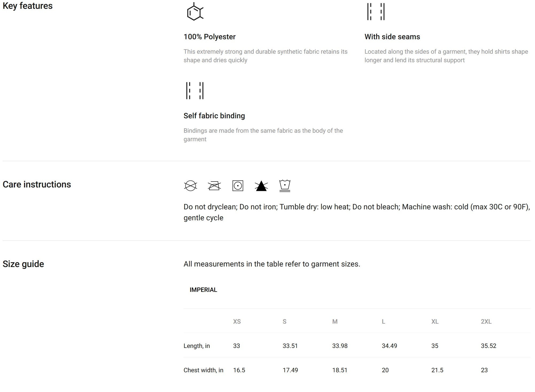Click the Chest width, in row label
This screenshot has width=535, height=392.
tap(203, 370)
